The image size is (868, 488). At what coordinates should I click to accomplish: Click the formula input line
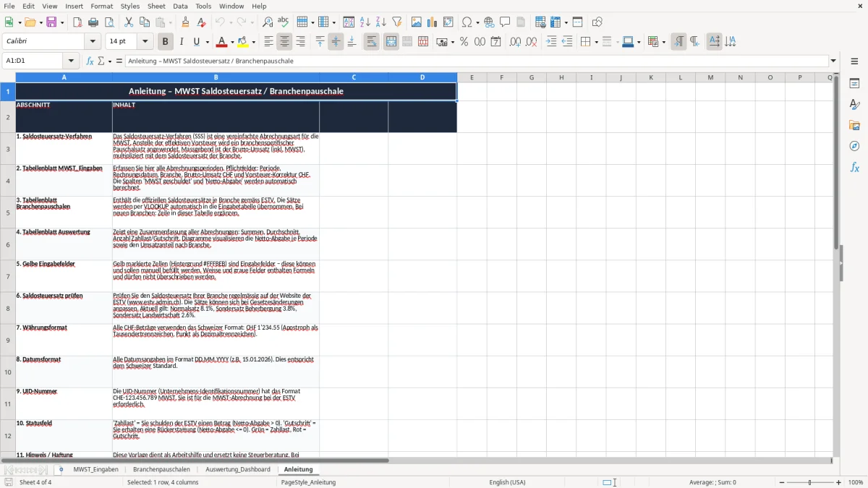coord(476,61)
